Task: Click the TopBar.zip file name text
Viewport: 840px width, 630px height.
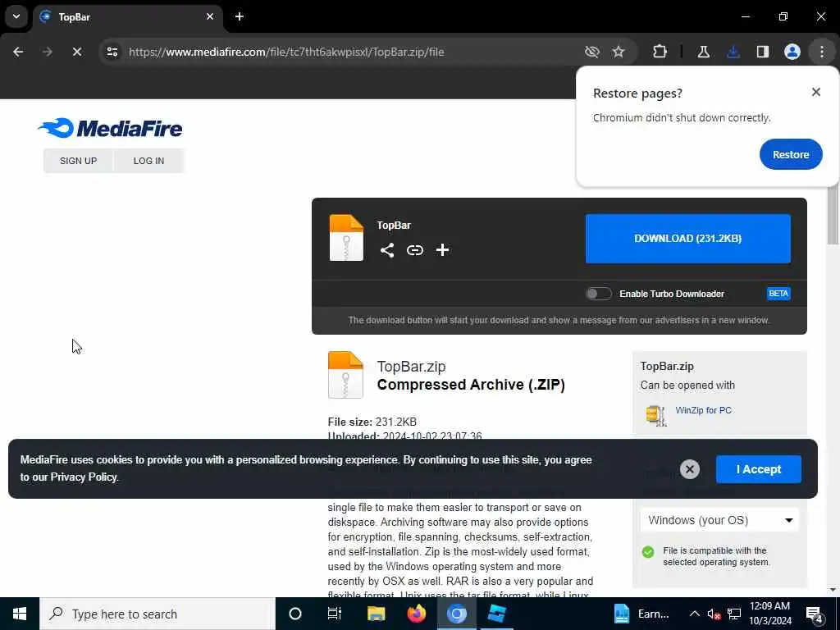Action: click(412, 367)
